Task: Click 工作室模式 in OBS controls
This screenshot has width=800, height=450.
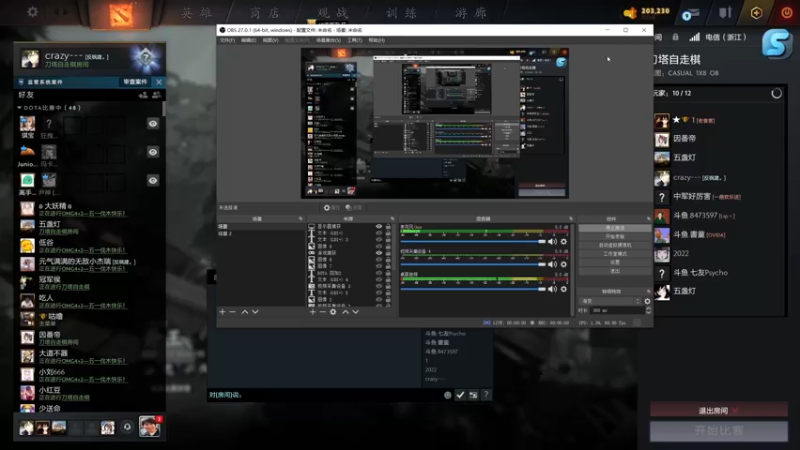Action: [615, 254]
